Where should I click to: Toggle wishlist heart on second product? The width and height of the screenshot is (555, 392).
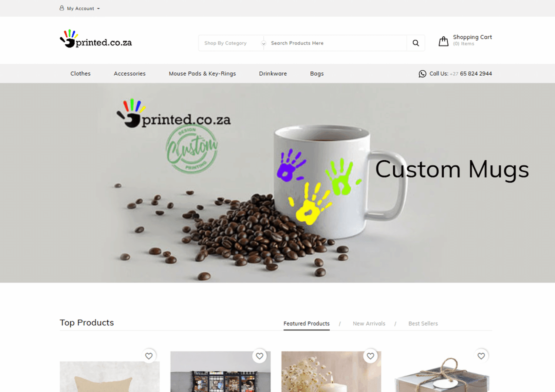(259, 356)
